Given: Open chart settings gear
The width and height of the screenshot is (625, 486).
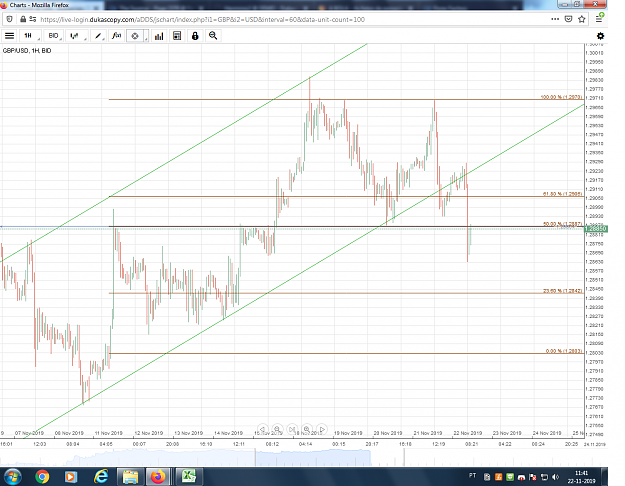Looking at the screenshot, I should click(x=600, y=36).
